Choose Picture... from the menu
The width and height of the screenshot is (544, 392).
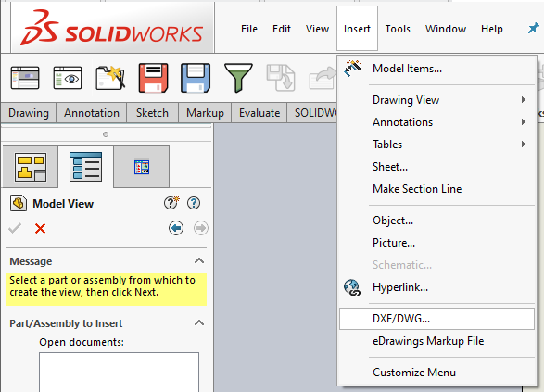point(436,243)
